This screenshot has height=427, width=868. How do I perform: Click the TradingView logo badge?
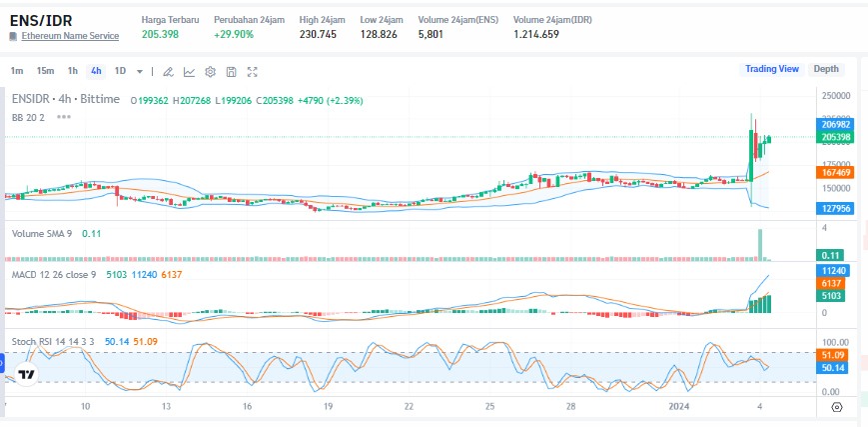pos(25,374)
